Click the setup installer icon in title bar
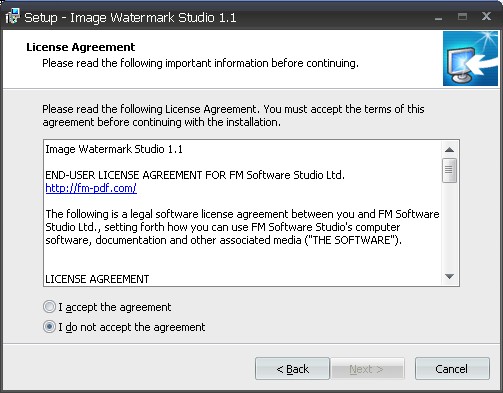503x393 pixels. [13, 17]
